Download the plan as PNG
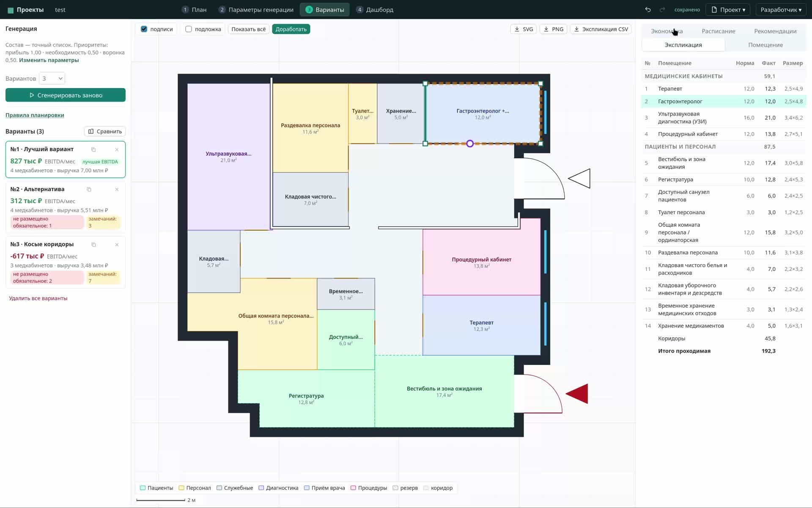Viewport: 812px width, 508px height. pos(553,29)
